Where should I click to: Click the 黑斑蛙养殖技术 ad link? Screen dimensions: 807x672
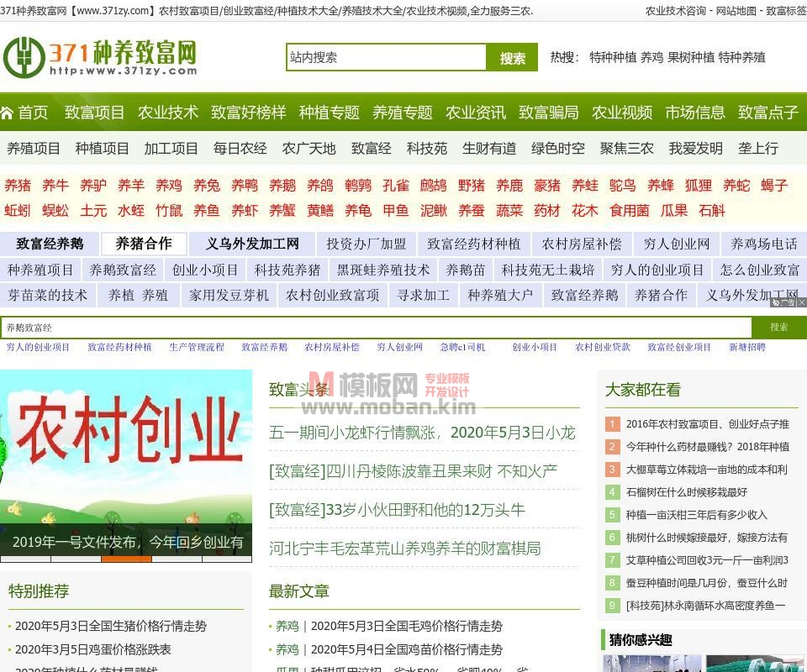(382, 270)
